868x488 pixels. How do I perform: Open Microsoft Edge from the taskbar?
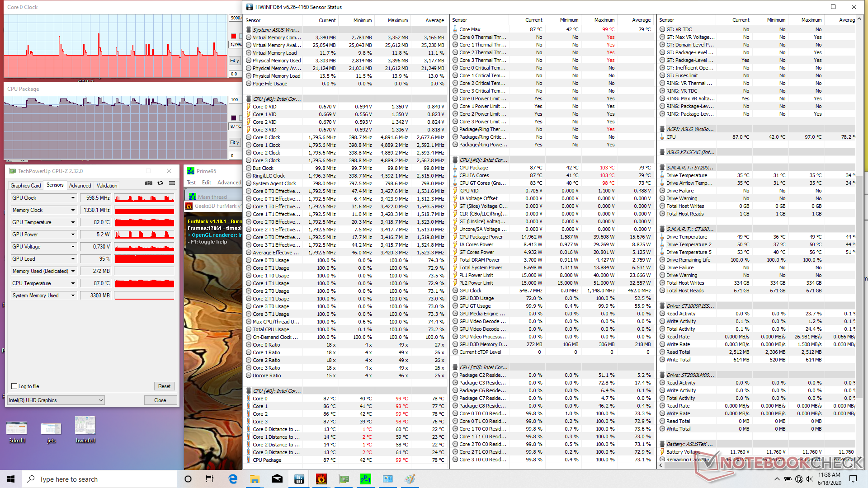pyautogui.click(x=233, y=479)
